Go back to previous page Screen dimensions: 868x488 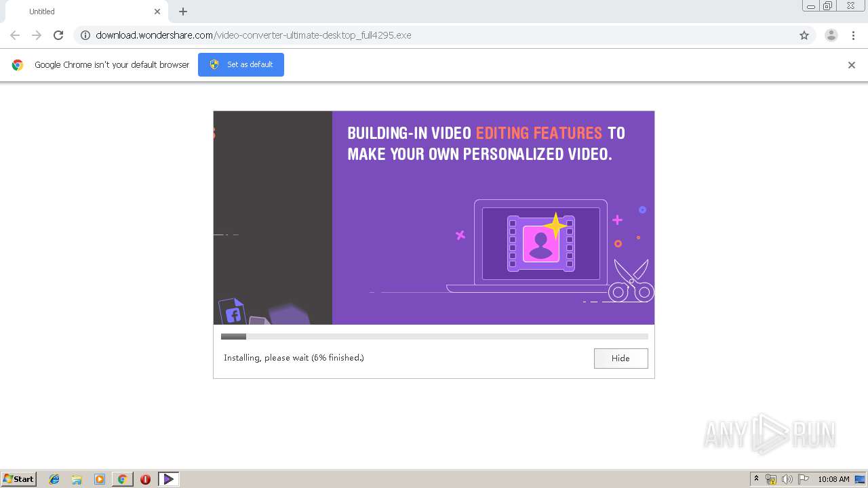(15, 35)
